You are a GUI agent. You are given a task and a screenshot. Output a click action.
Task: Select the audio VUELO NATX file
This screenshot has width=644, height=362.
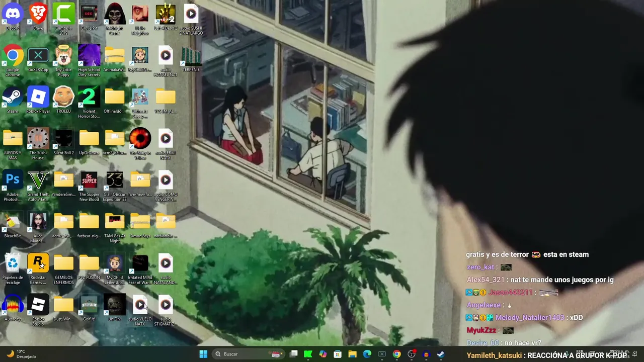click(140, 311)
